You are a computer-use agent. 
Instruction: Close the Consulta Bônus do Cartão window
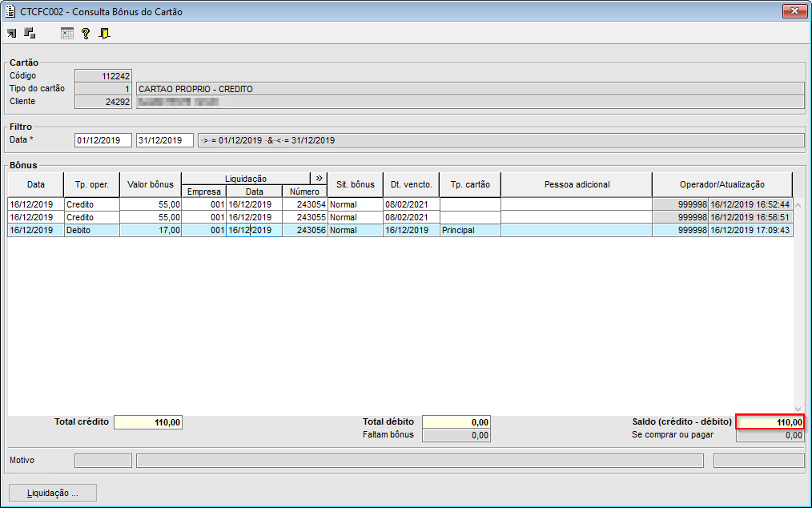pos(794,11)
